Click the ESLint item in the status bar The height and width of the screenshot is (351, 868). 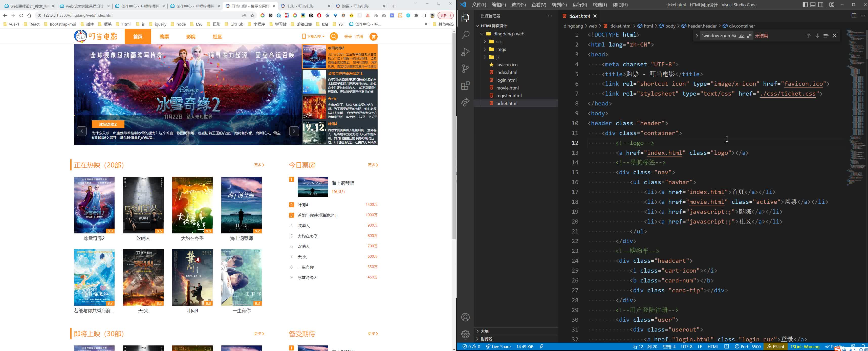point(776,347)
